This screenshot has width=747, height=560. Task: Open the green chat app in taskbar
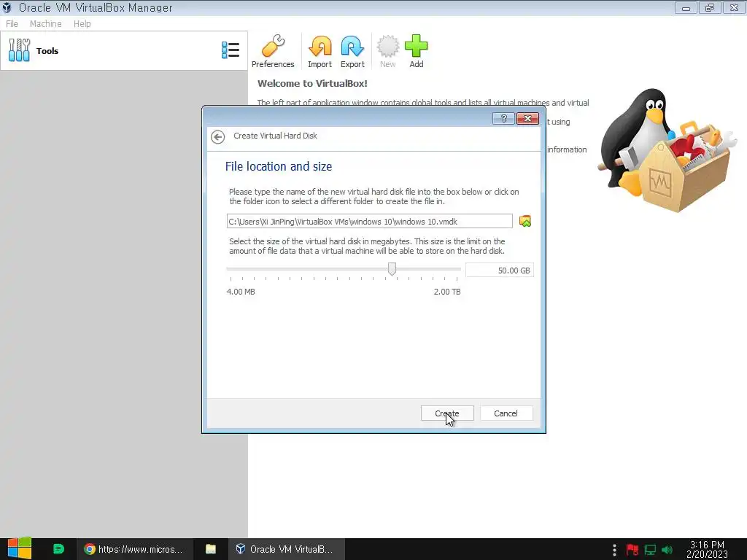click(x=58, y=549)
